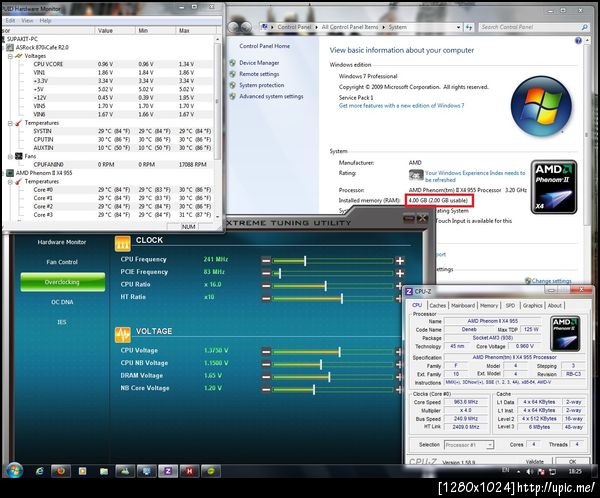The width and height of the screenshot is (600, 498).
Task: Click the volume tray icon
Action: point(530,472)
